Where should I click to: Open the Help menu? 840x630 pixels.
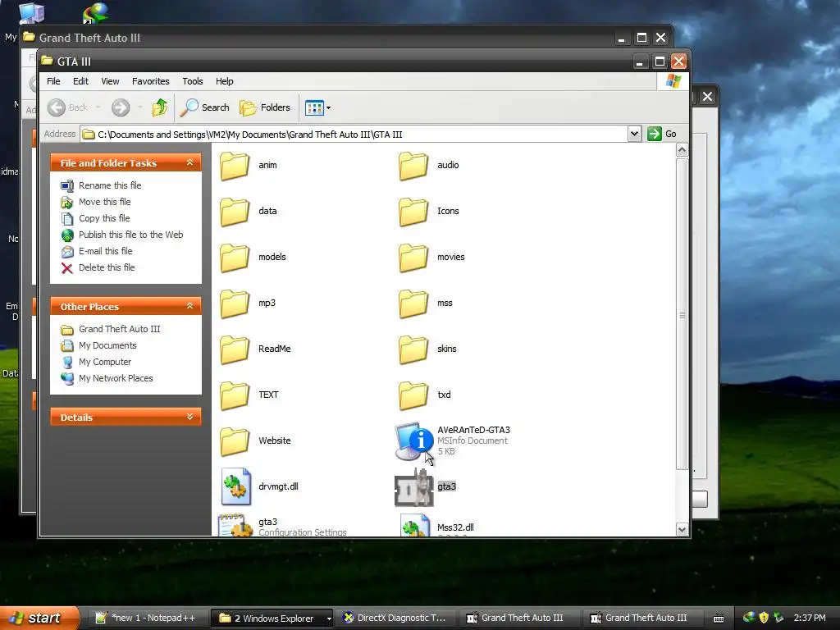point(225,81)
